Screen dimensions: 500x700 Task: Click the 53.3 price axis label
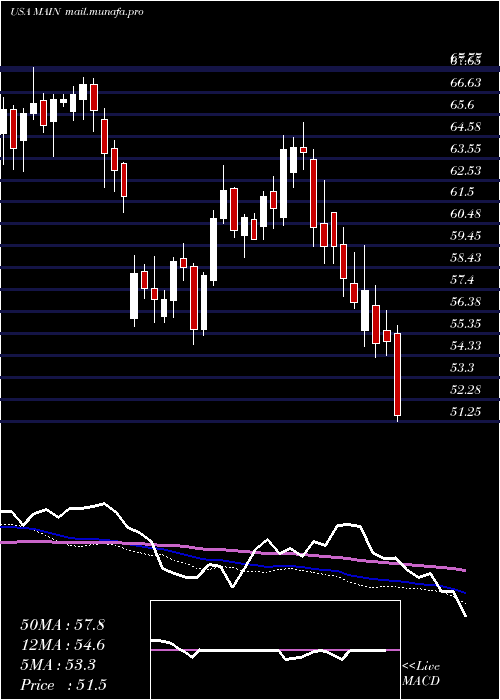coord(462,367)
